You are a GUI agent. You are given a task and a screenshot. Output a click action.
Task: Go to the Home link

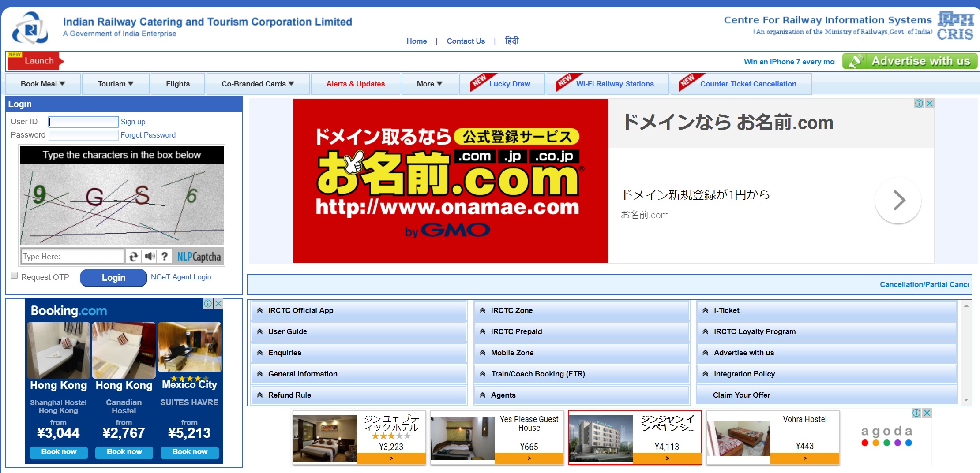(x=417, y=41)
